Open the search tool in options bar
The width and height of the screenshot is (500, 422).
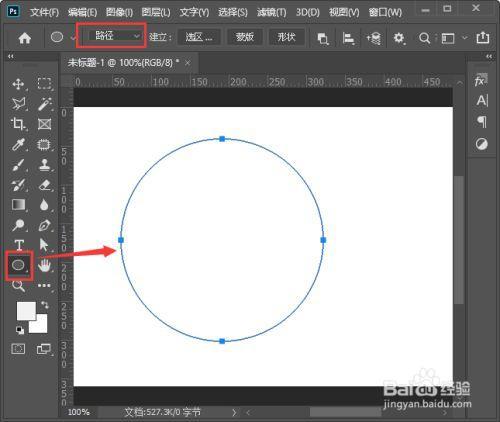coord(424,38)
